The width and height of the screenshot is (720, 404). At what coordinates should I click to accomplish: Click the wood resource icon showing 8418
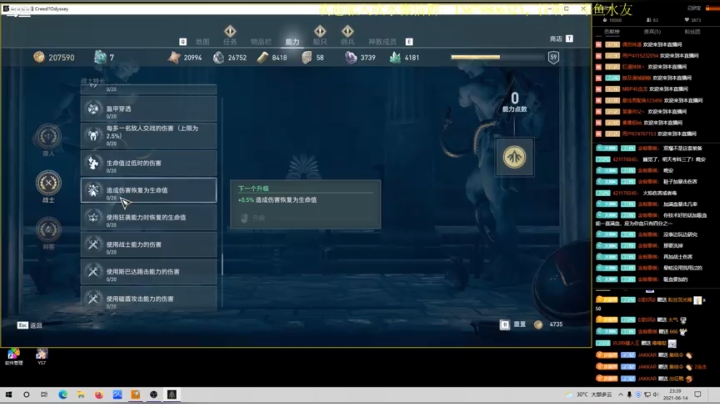262,57
